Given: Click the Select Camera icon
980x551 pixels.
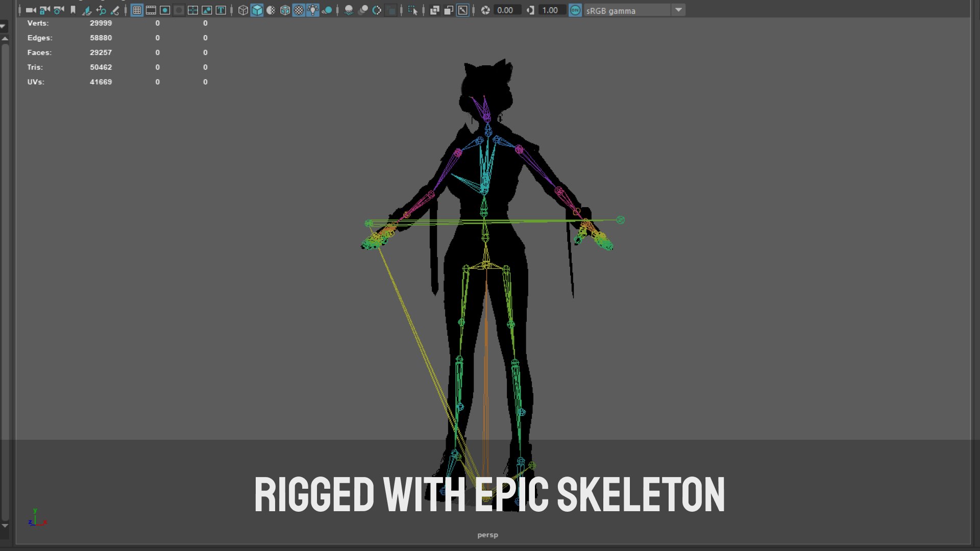Looking at the screenshot, I should [x=31, y=10].
